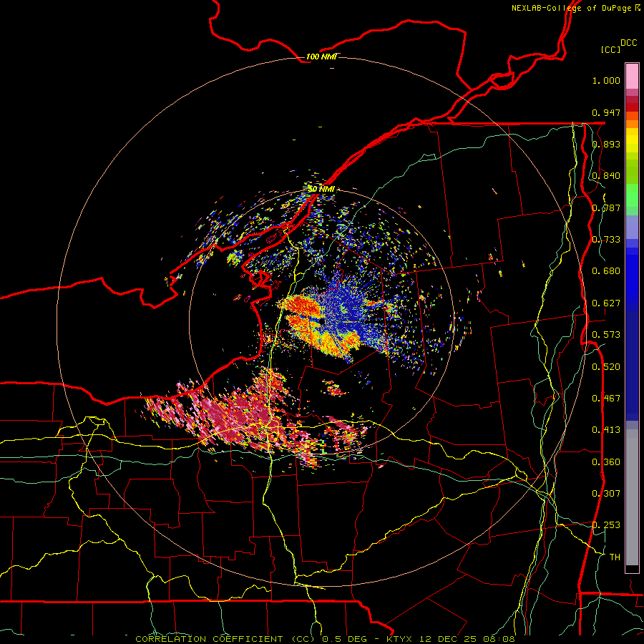
Task: Pick the bright green swatch in the color bar
Action: [x=632, y=195]
